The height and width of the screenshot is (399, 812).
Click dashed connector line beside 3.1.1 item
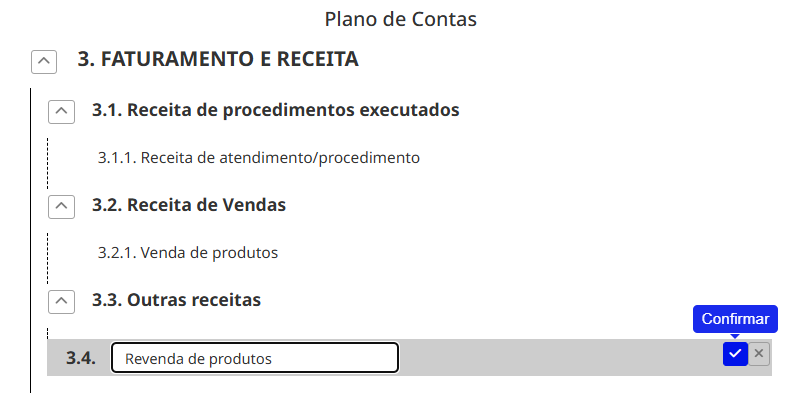pyautogui.click(x=48, y=163)
